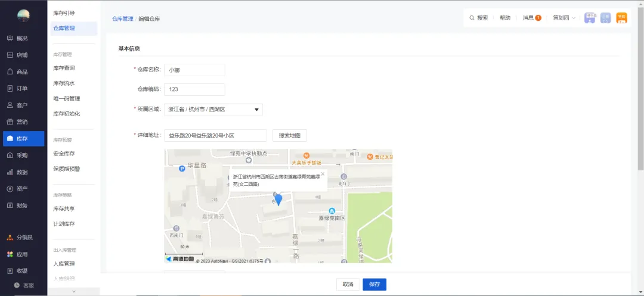The image size is (644, 296).
Task: Click the 取消 cancel button
Action: [x=348, y=284]
